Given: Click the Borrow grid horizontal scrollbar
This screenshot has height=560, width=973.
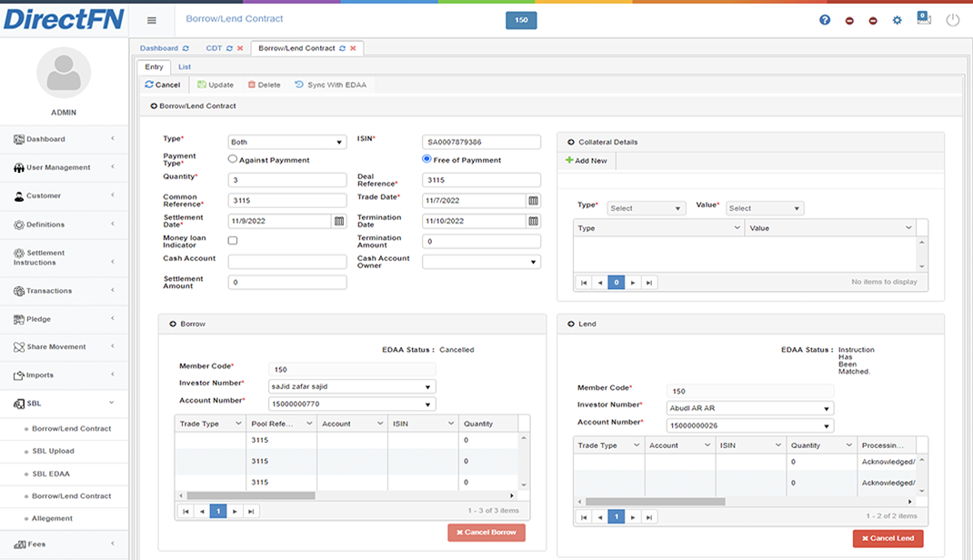Looking at the screenshot, I should coord(251,495).
